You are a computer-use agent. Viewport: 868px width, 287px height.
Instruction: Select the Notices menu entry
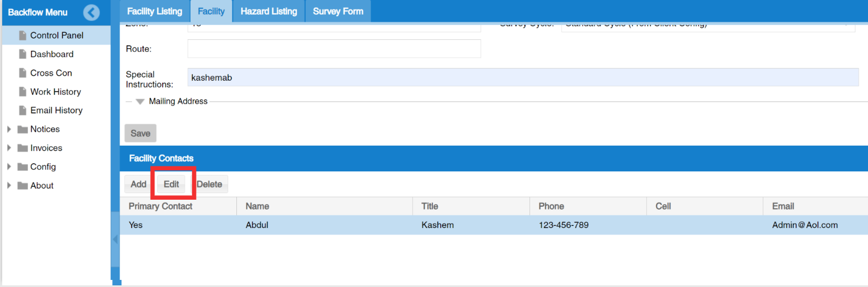[x=45, y=129]
